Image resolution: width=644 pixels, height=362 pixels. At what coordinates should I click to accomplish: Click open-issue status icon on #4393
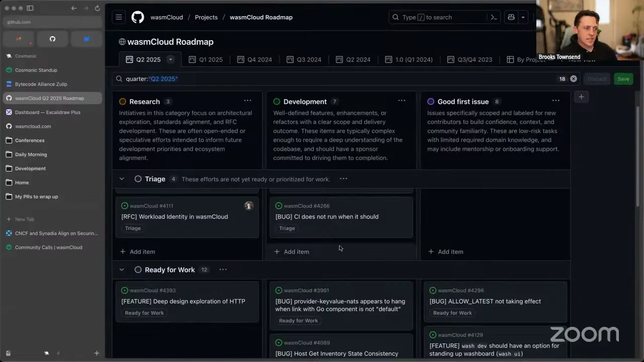pyautogui.click(x=125, y=291)
